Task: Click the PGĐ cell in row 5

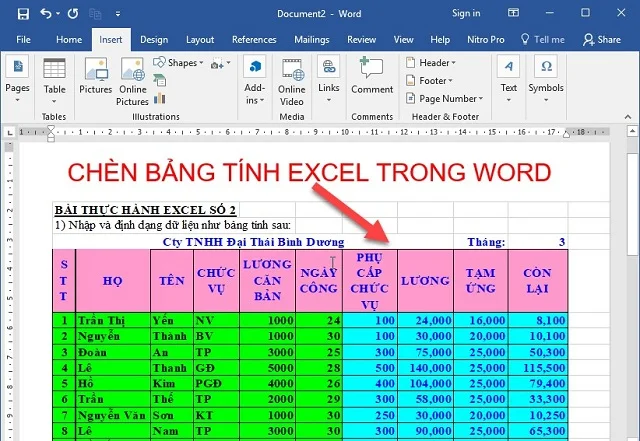Action: pyautogui.click(x=216, y=383)
